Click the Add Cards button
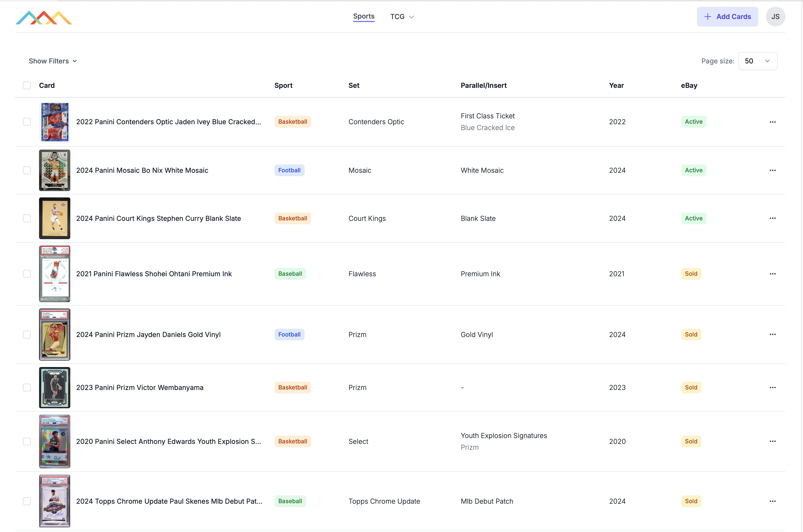 [727, 17]
